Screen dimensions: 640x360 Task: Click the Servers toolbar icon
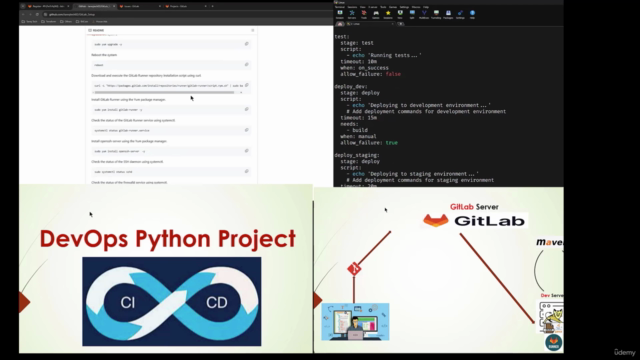pos(351,14)
